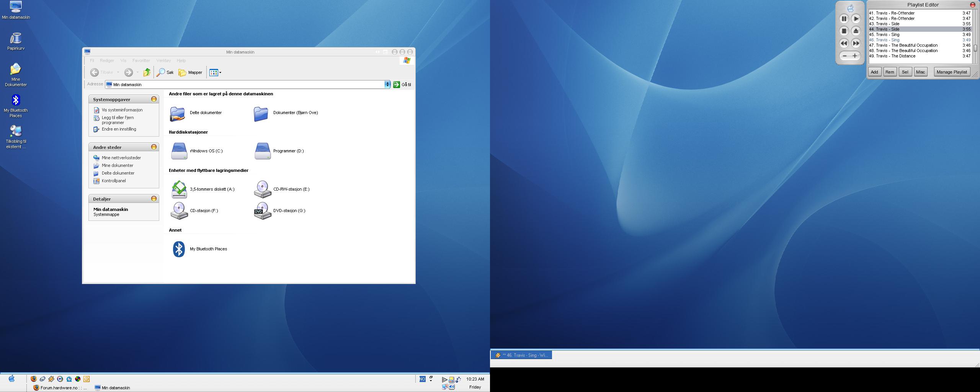Click the Views icon in Explorer toolbar
Viewport: 980px width, 392px height.
tap(214, 72)
